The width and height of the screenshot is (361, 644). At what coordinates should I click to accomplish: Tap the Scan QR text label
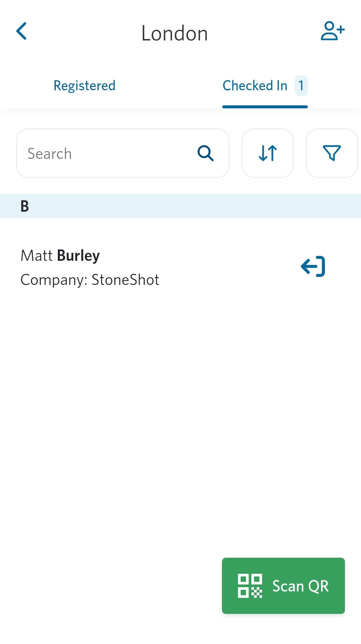[x=300, y=586]
